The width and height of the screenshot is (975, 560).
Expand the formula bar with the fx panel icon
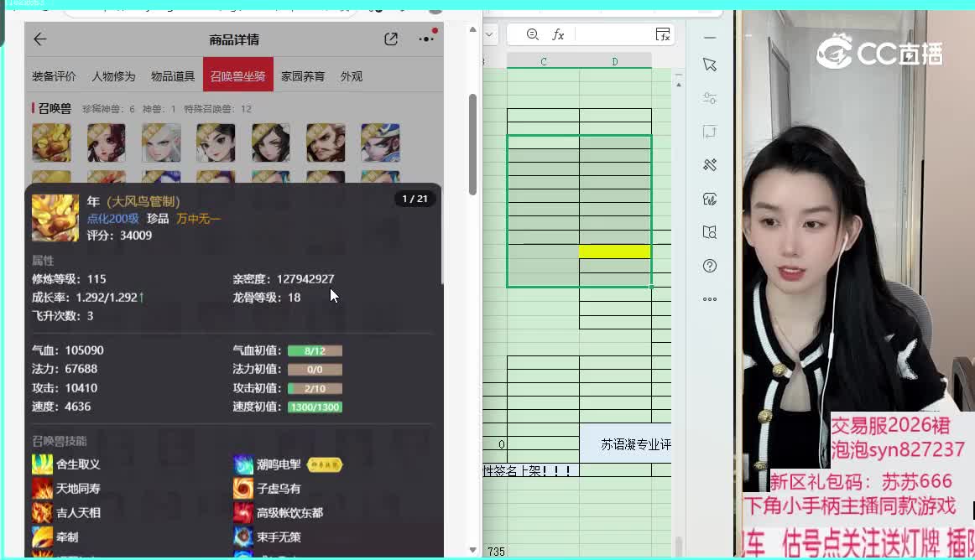(x=663, y=34)
